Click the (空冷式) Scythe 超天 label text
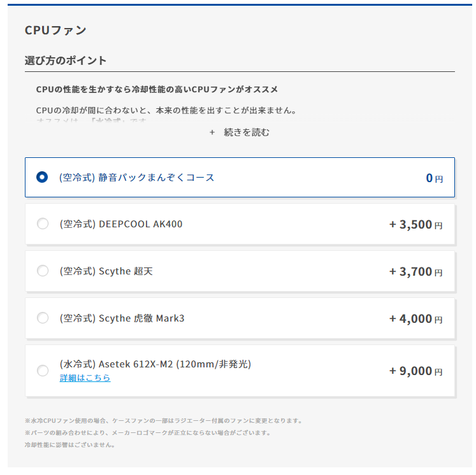The image size is (476, 475). click(106, 271)
